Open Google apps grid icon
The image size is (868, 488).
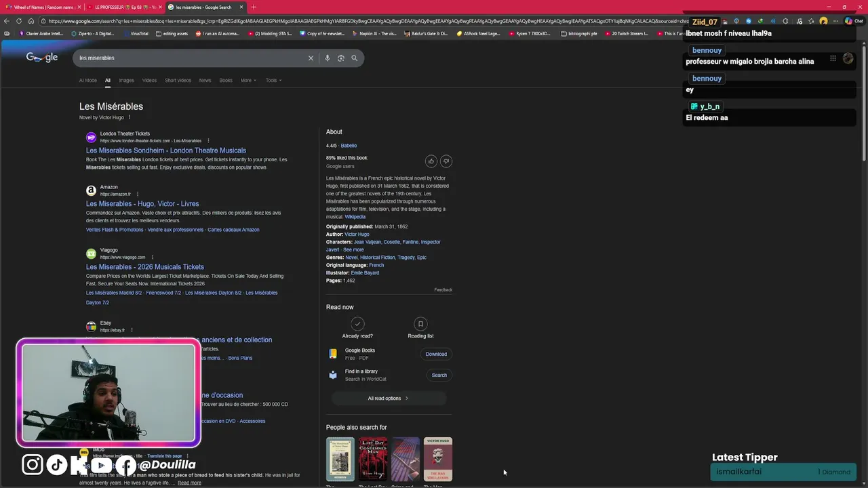[x=833, y=58]
